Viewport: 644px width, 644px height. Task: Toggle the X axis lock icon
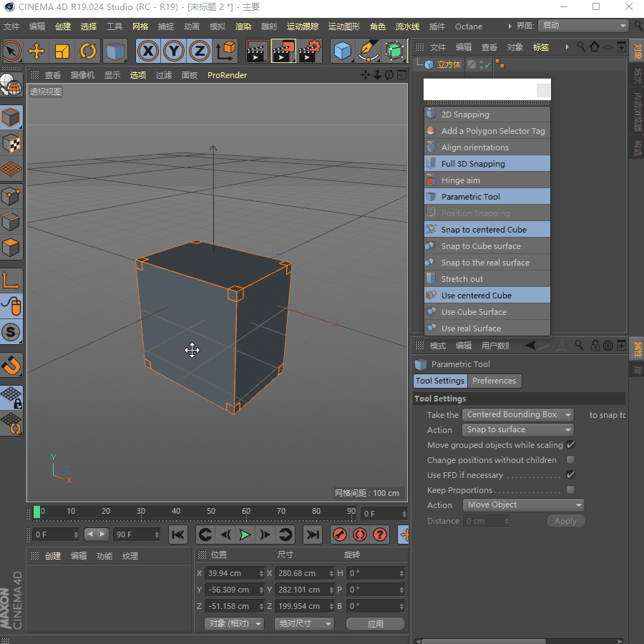148,51
